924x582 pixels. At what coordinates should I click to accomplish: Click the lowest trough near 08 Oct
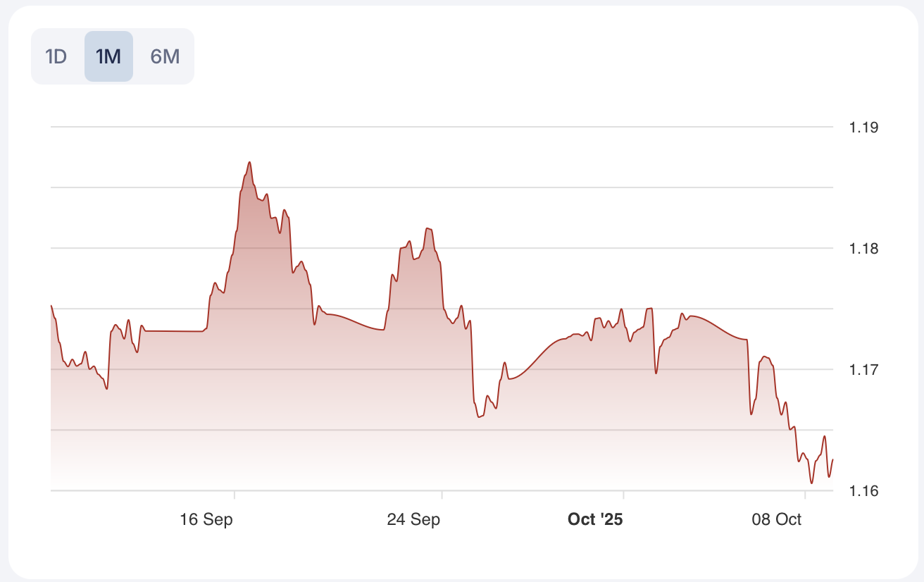click(811, 483)
